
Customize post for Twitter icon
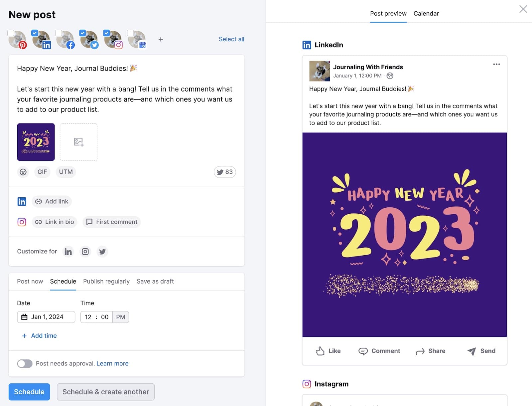pos(102,252)
